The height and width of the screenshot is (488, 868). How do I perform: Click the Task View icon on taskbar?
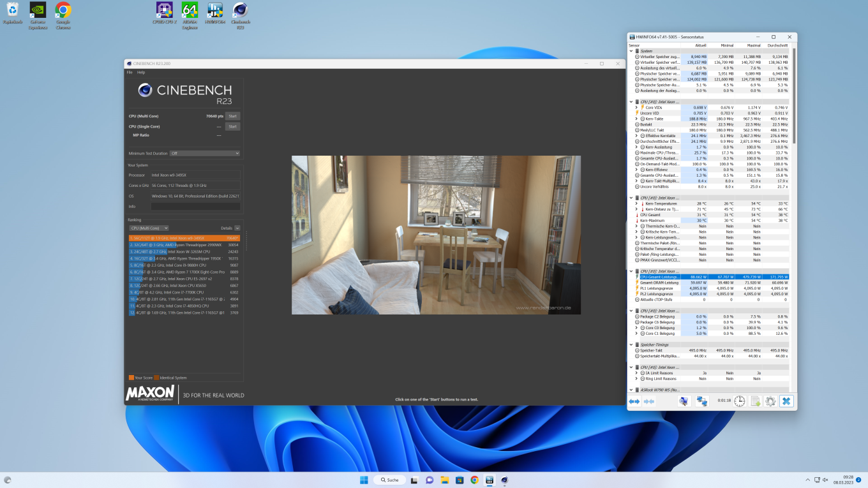[414, 480]
